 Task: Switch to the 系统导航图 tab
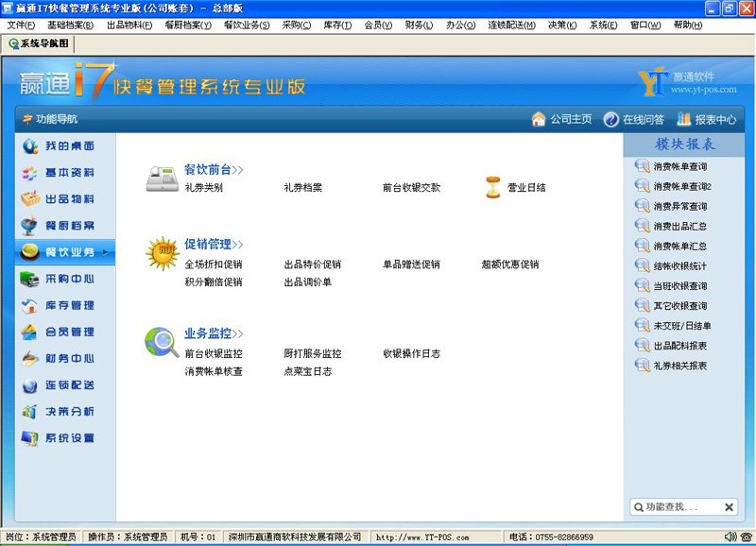click(39, 43)
